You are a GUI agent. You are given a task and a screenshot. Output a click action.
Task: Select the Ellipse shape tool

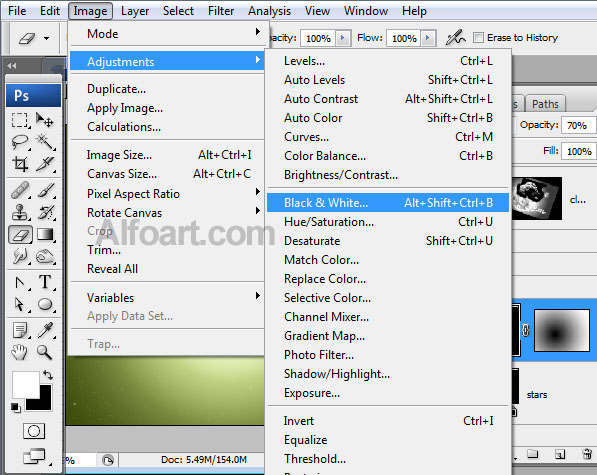[45, 304]
